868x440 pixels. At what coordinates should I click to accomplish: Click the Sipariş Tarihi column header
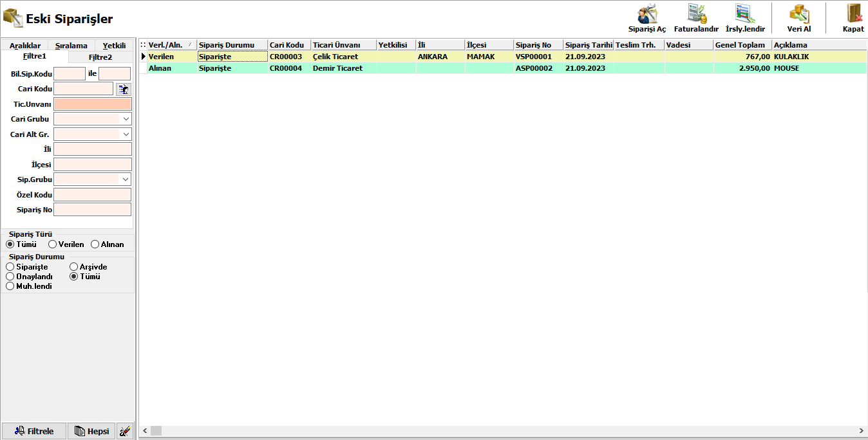pyautogui.click(x=589, y=45)
